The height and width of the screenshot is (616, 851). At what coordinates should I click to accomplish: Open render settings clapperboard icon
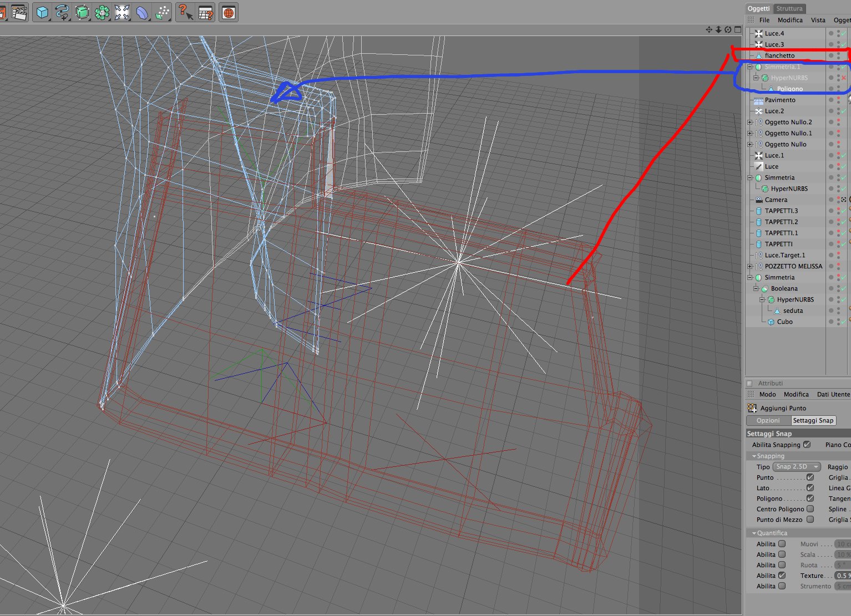pyautogui.click(x=19, y=12)
